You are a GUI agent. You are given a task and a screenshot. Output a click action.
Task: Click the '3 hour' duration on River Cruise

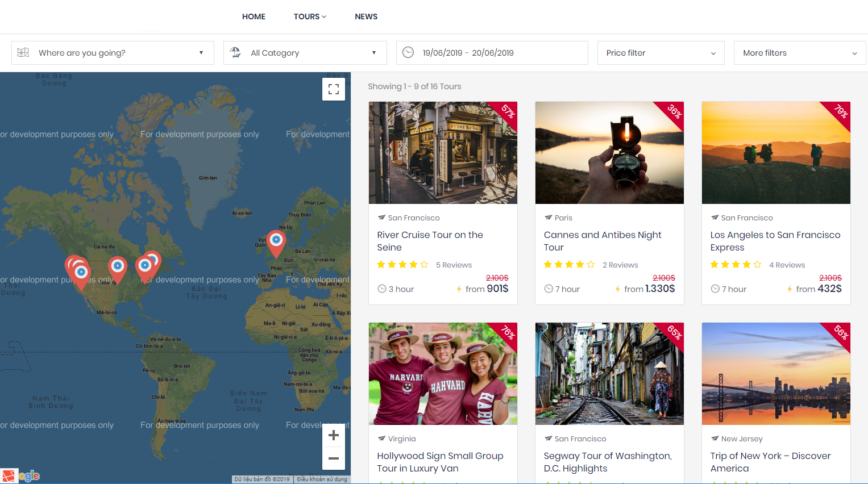click(x=396, y=289)
